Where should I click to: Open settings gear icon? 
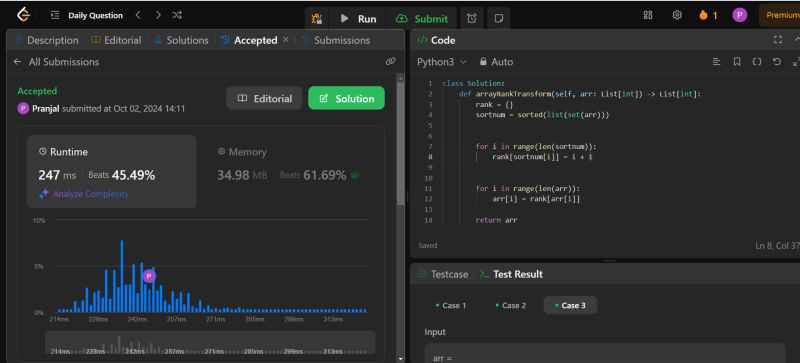(677, 15)
